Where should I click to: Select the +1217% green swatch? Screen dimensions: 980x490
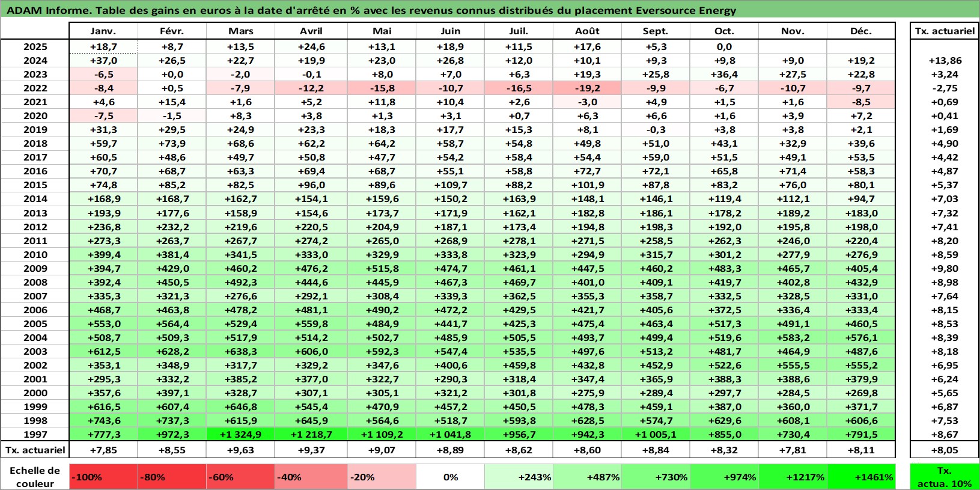[x=793, y=477]
